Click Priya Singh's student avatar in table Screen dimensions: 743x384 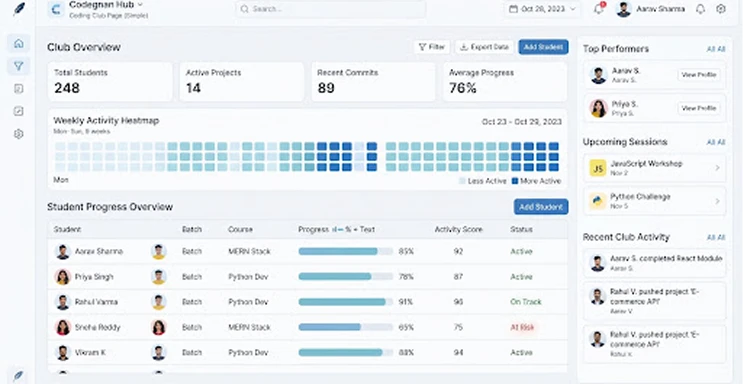click(x=63, y=277)
